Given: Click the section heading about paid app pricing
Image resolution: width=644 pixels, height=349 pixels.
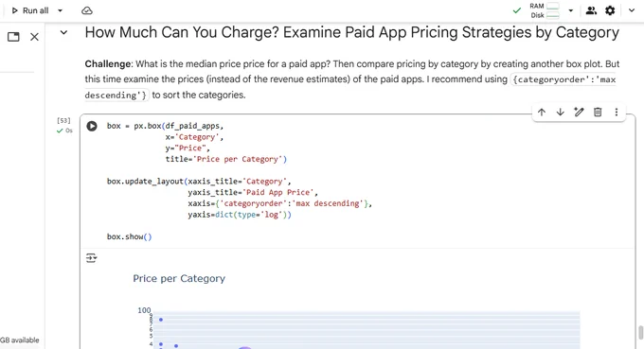Looking at the screenshot, I should click(x=352, y=32).
